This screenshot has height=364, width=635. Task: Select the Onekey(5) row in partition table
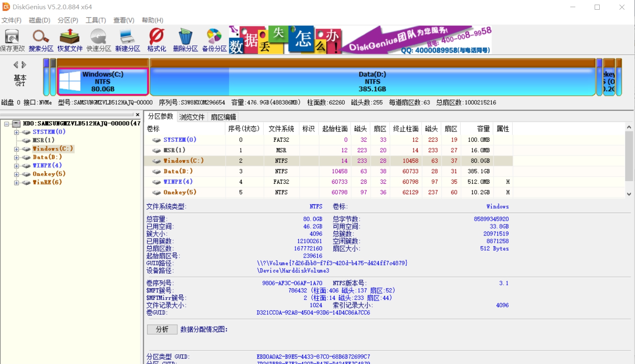328,192
